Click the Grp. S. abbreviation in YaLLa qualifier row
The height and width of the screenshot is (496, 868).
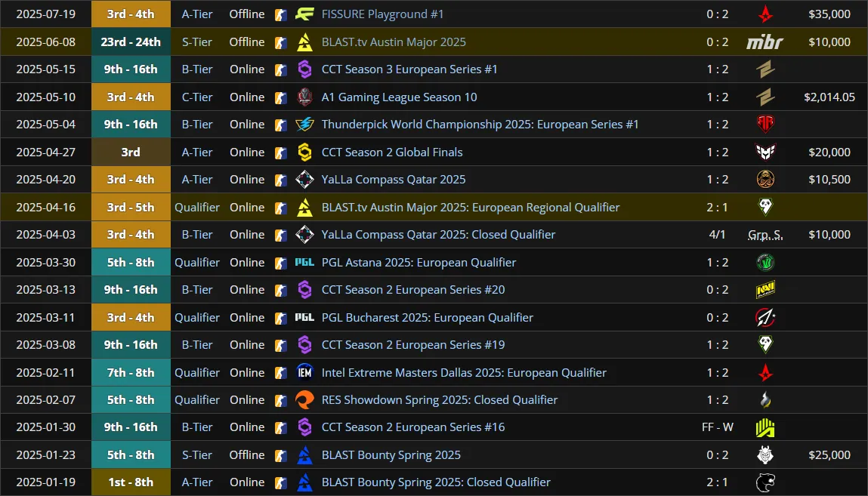765,235
